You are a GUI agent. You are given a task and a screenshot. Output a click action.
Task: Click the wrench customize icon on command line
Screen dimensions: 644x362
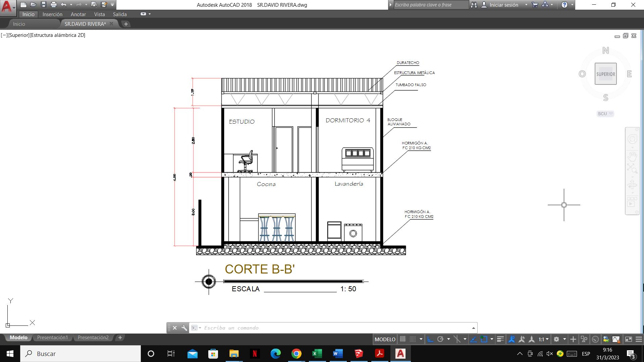point(184,328)
